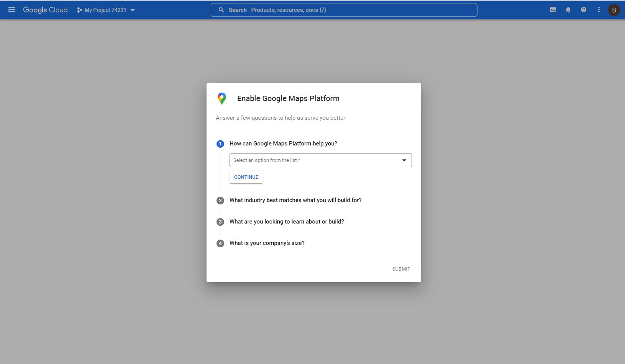Expand step 2 about industry match
625x364 pixels.
click(x=295, y=200)
